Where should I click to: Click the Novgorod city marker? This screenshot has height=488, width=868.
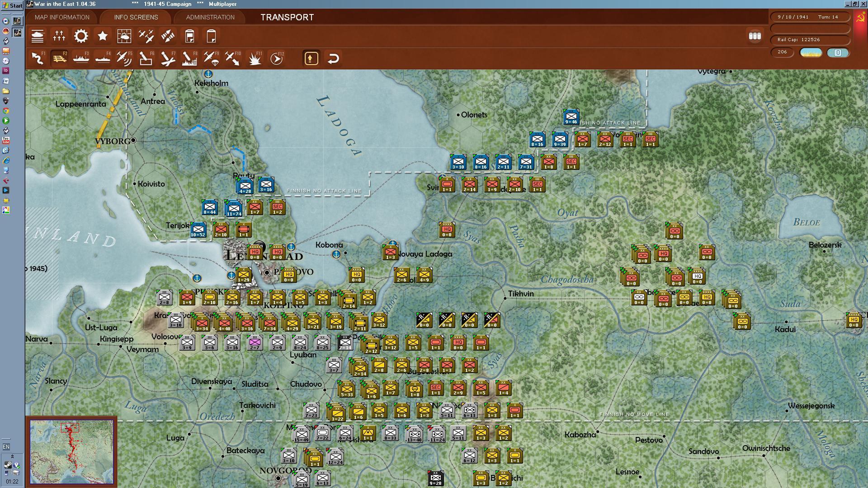(x=278, y=478)
